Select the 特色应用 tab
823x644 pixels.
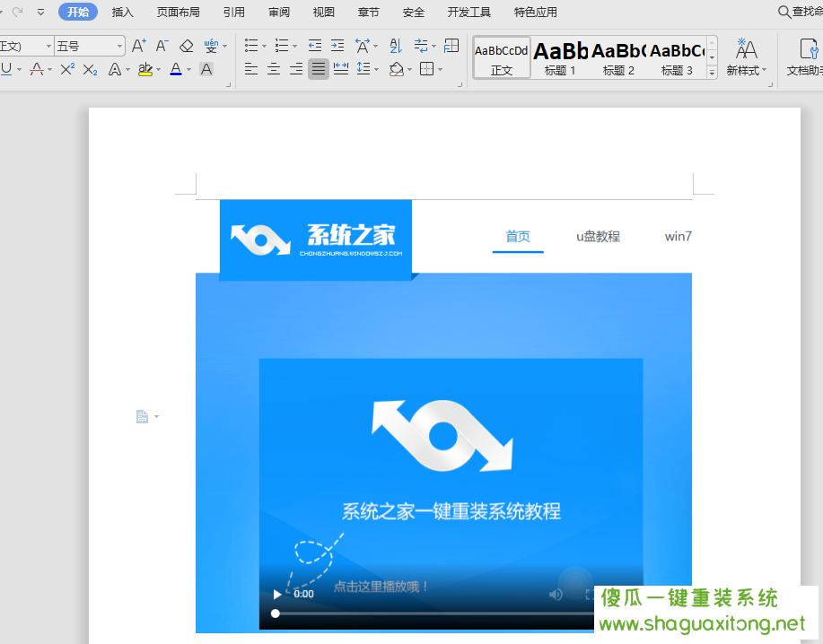(x=536, y=12)
